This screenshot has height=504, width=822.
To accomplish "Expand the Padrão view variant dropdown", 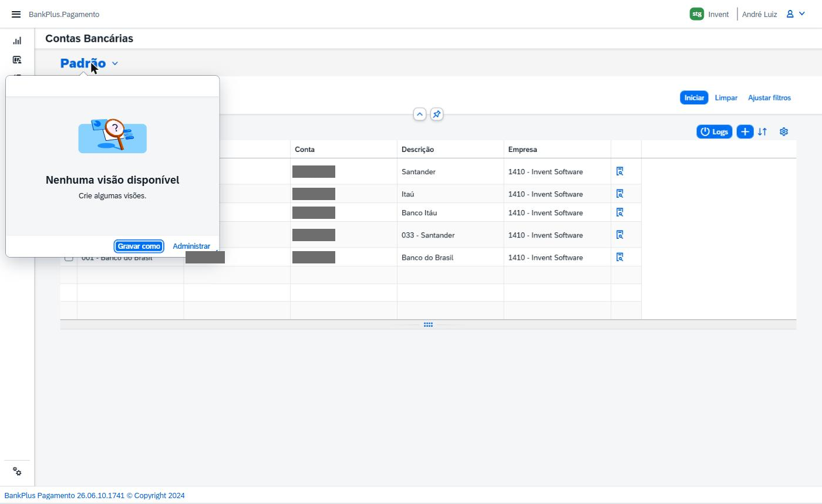I will pos(115,63).
